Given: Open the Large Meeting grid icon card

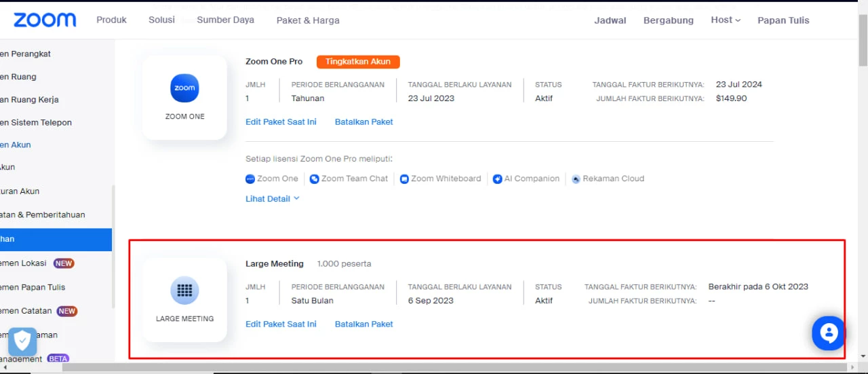Looking at the screenshot, I should point(184,300).
